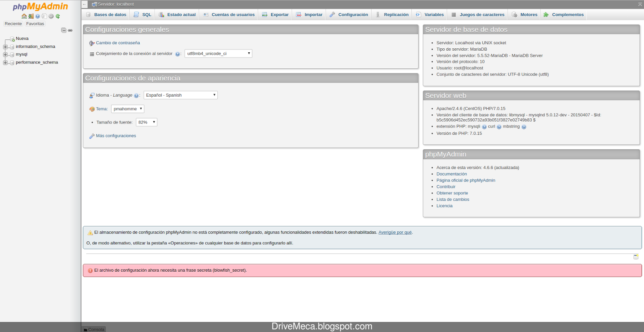
Task: Click the collapse page header icon top right
Action: 640,4
